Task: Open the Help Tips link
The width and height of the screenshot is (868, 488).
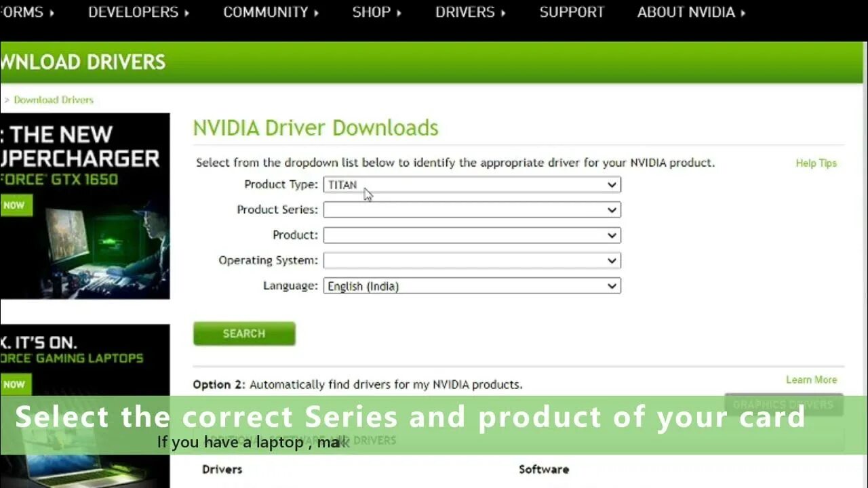Action: [816, 163]
